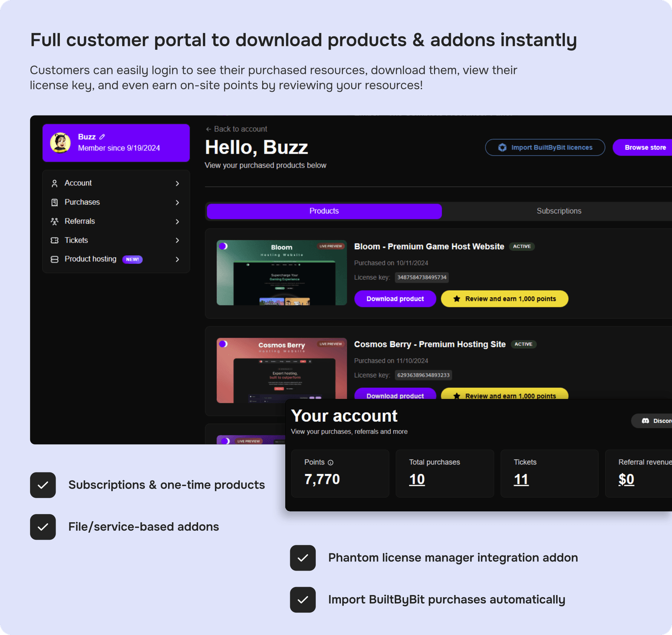Open the Bloom website preview thumbnail
The image size is (672, 635).
[x=282, y=273]
